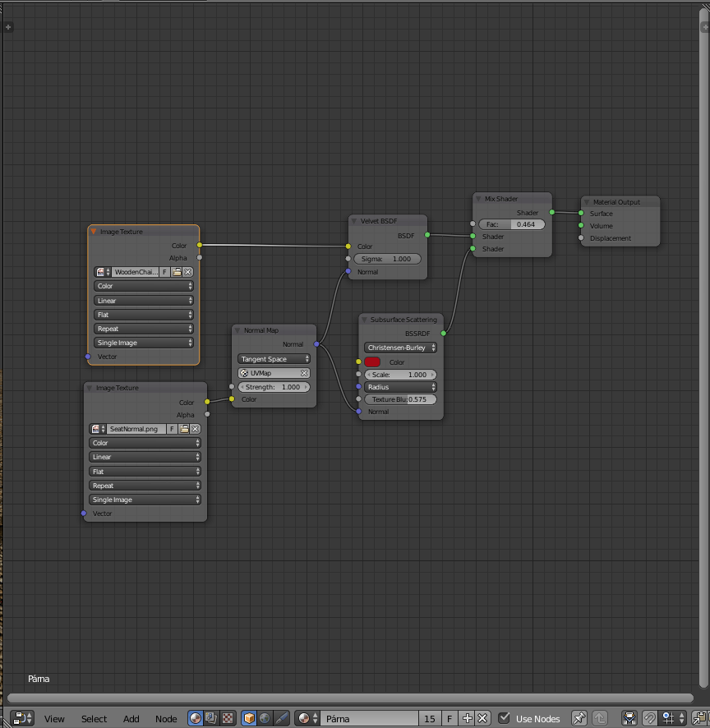Click the pin node tree icon
710x728 pixels.
[579, 718]
